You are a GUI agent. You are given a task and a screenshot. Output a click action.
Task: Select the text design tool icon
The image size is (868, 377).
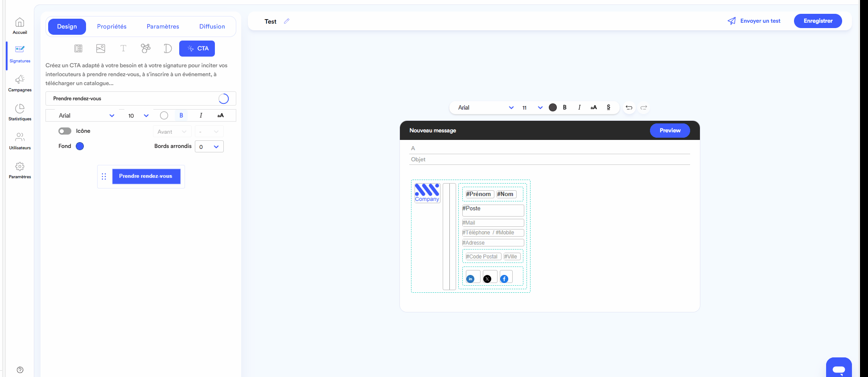(x=123, y=49)
